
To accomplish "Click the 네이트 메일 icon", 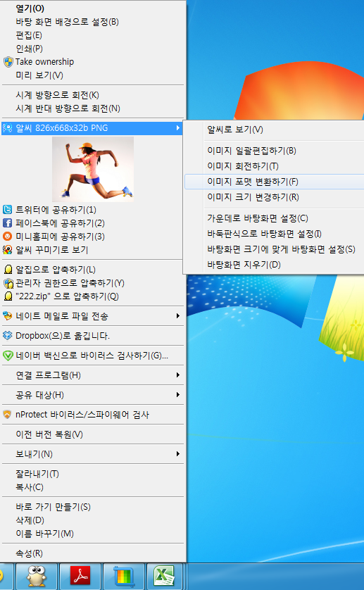I will pyautogui.click(x=8, y=316).
